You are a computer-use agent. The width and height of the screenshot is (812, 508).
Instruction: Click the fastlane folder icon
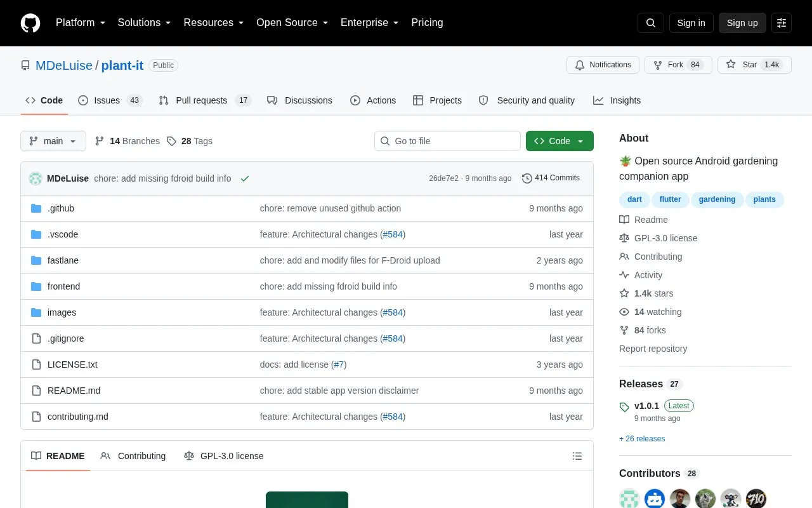[36, 260]
